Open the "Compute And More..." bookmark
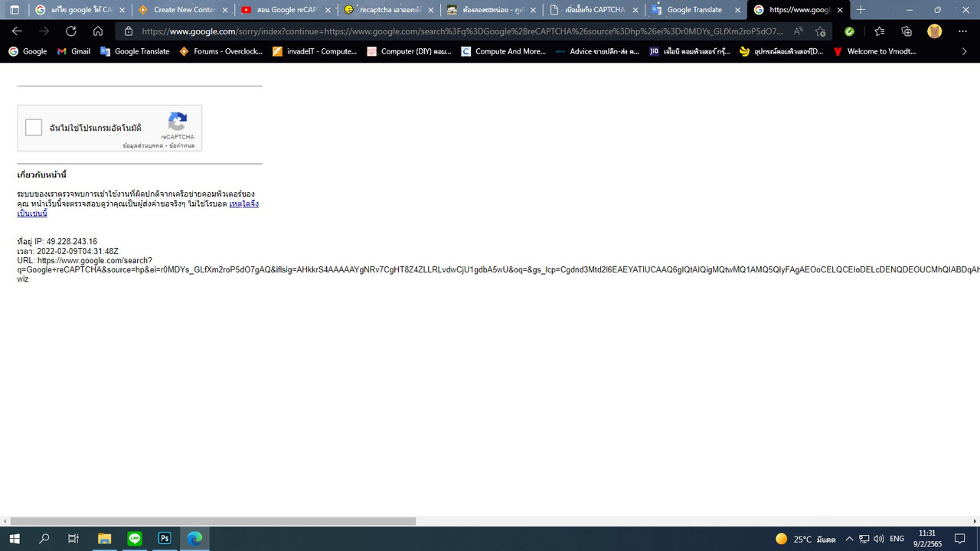This screenshot has height=551, width=980. (x=503, y=51)
